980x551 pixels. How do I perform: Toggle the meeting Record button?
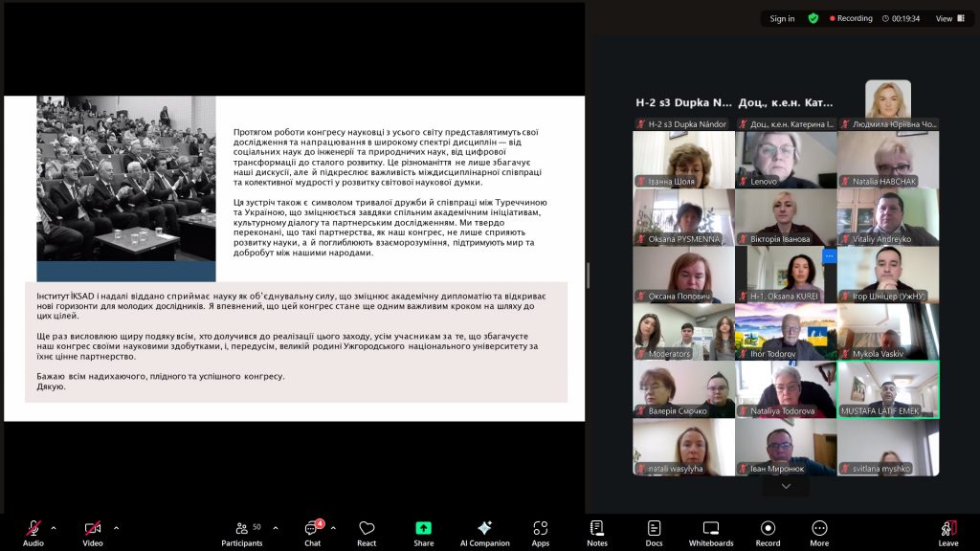[x=768, y=532]
